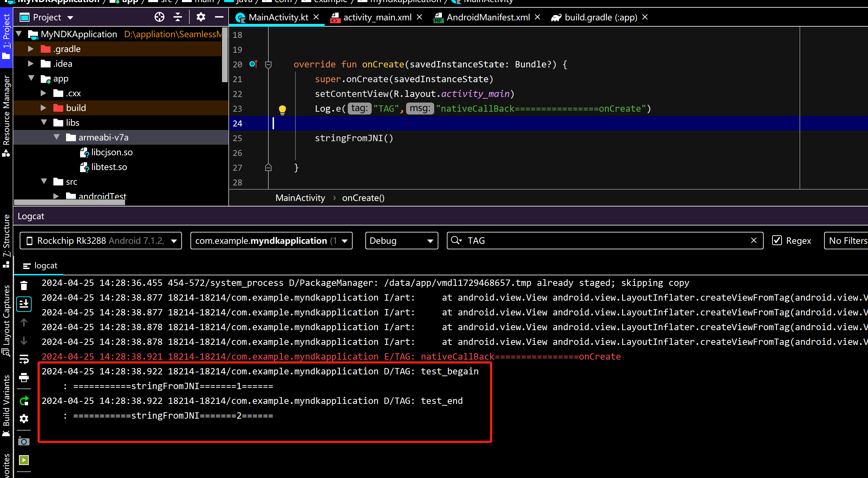The width and height of the screenshot is (868, 478).
Task: Switch to the AndroidManifest.xml tab
Action: [x=488, y=17]
